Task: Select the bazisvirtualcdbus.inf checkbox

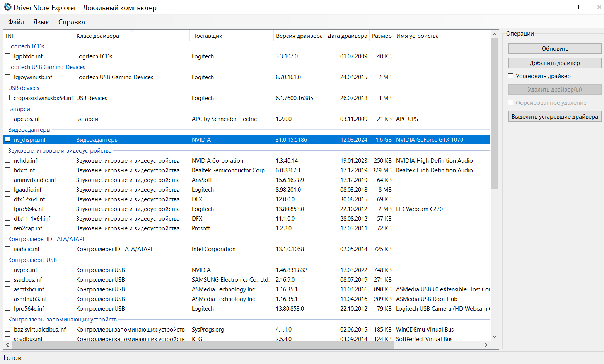Action: click(x=8, y=329)
